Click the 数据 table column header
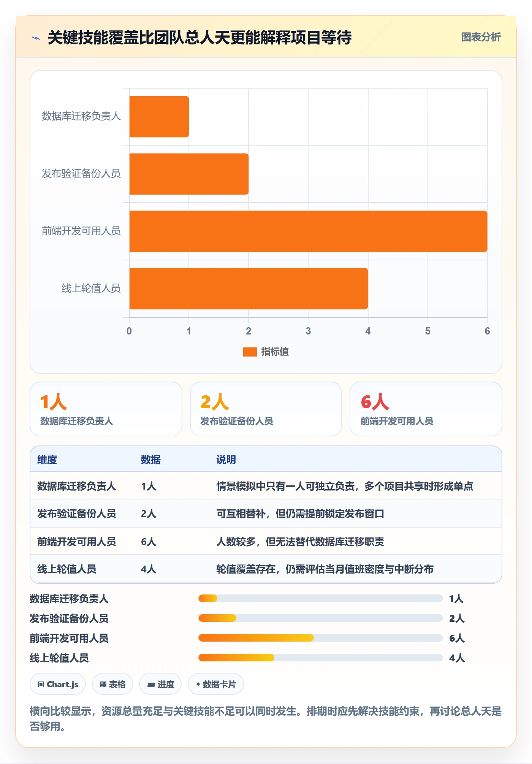Image resolution: width=532 pixels, height=764 pixels. pos(151,460)
